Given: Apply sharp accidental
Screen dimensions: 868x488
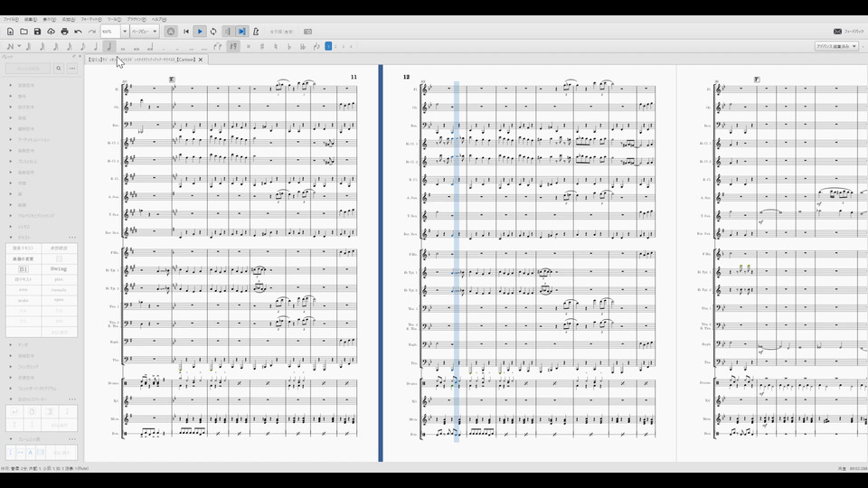Looking at the screenshot, I should point(262,46).
